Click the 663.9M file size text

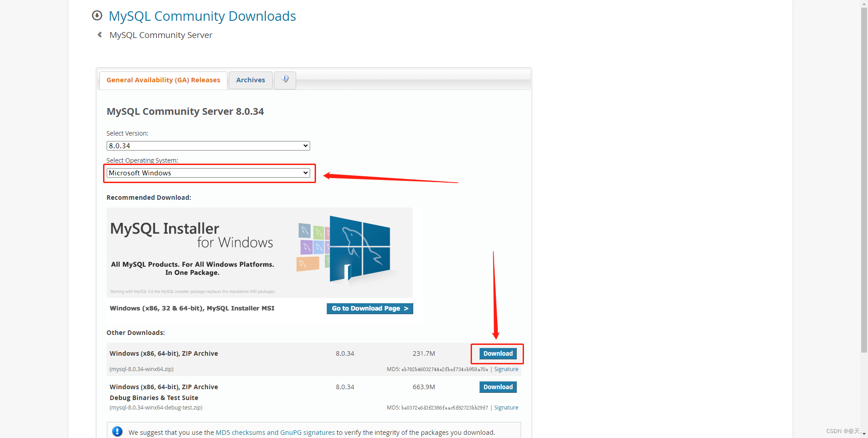(x=424, y=387)
